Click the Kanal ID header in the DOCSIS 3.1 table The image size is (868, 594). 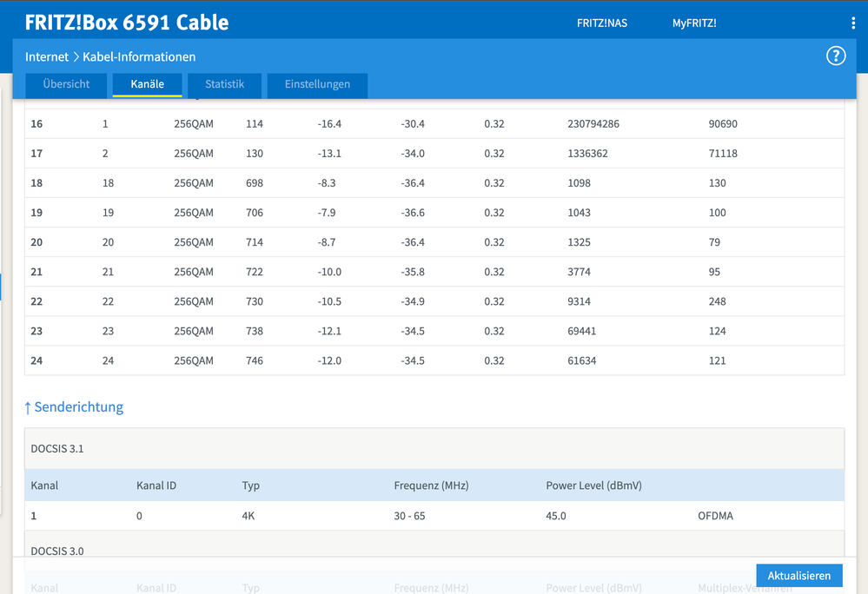coord(156,485)
